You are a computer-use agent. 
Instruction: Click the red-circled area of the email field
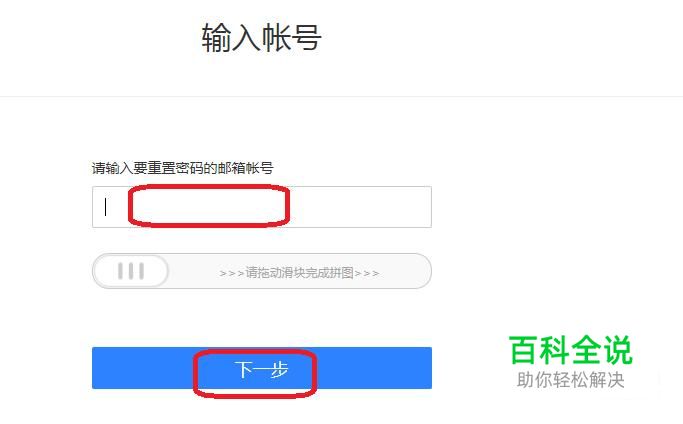pos(209,206)
